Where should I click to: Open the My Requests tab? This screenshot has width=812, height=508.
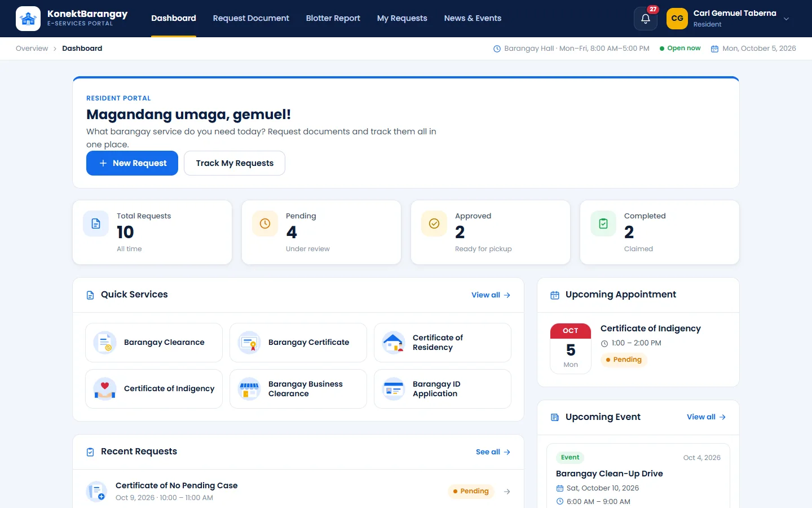(402, 18)
